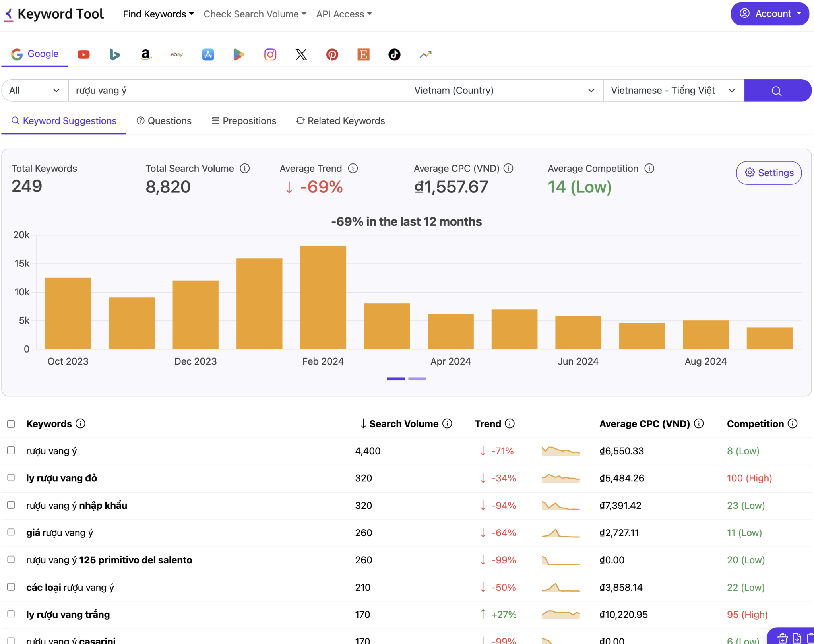
Task: Open the Find Keywords dropdown menu
Action: pyautogui.click(x=158, y=14)
